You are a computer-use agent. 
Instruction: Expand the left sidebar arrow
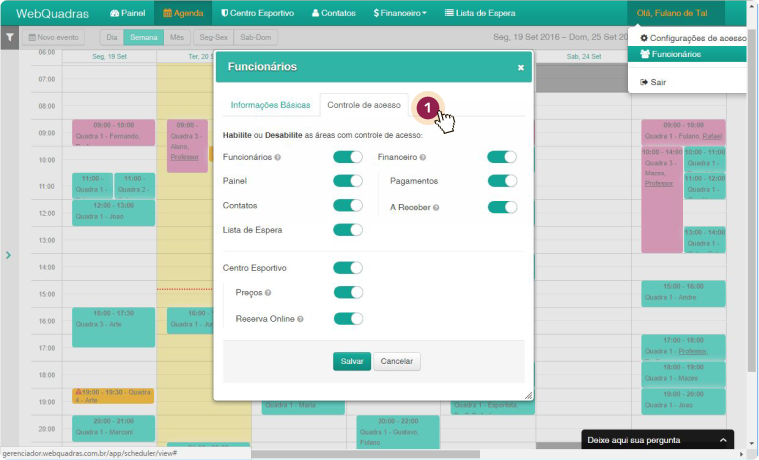tap(8, 255)
